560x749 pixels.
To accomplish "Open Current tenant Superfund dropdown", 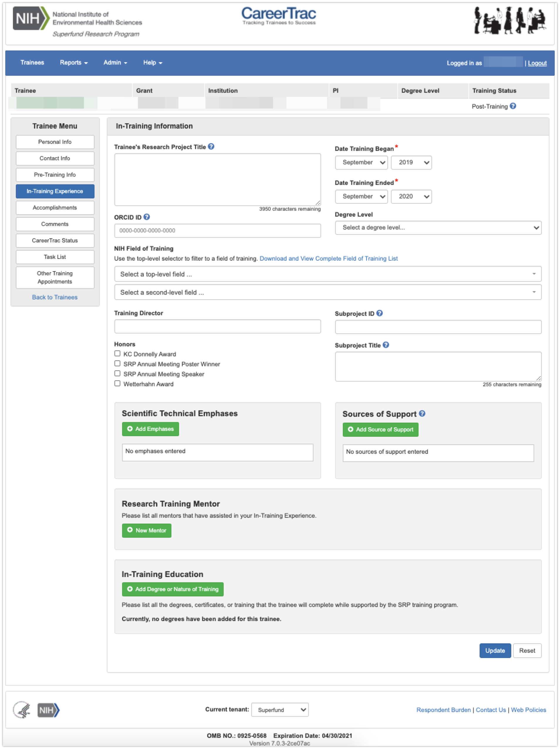I will 280,710.
